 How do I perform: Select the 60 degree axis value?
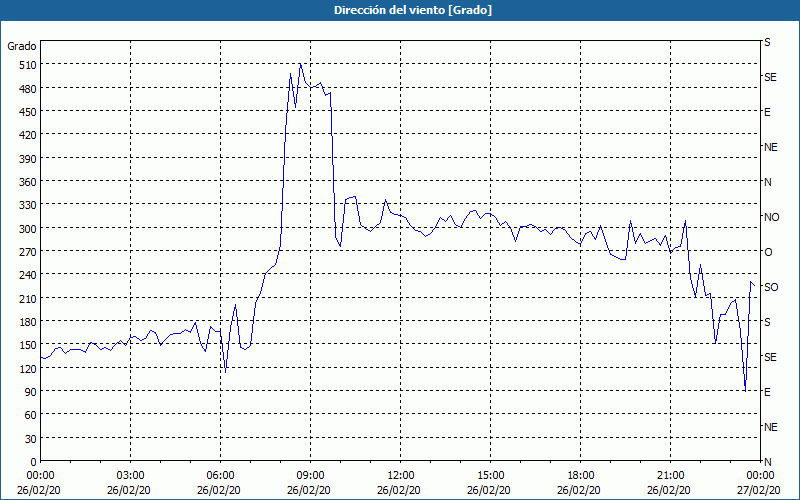pyautogui.click(x=31, y=415)
